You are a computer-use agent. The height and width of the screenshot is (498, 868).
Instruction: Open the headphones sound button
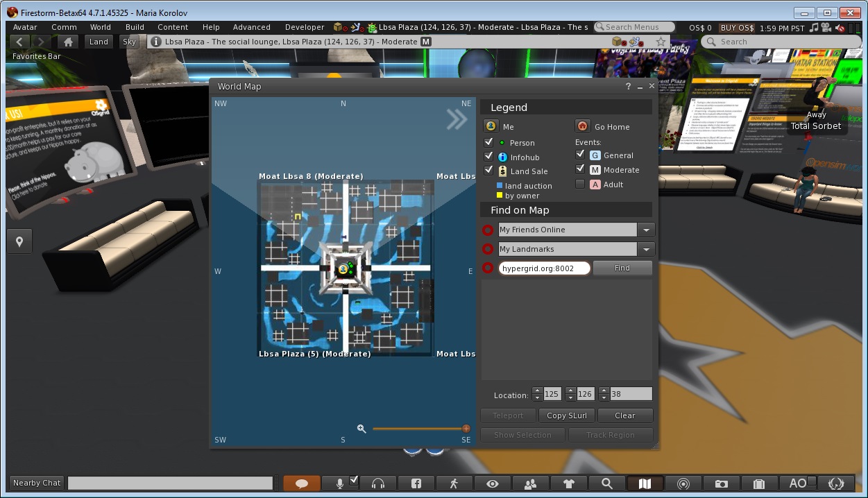pos(378,483)
